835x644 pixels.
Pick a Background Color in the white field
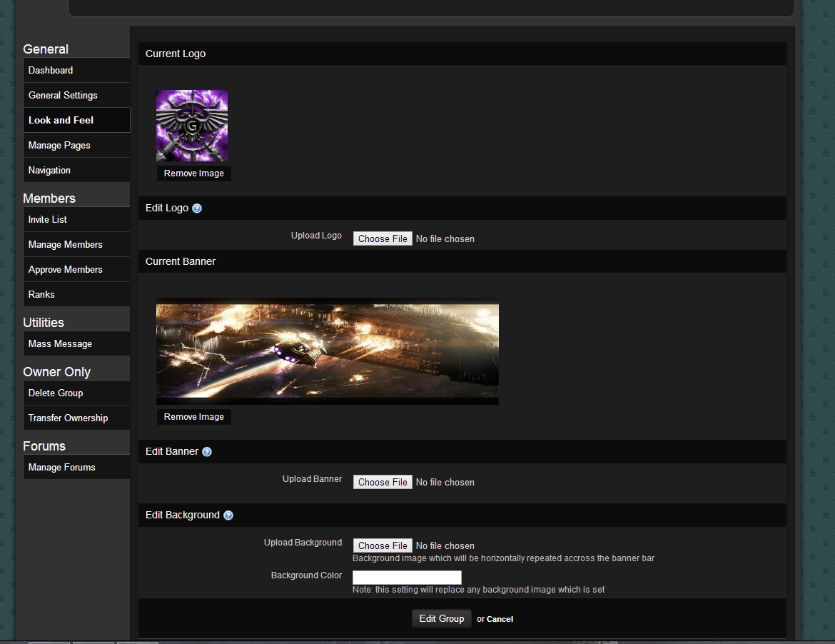click(407, 578)
